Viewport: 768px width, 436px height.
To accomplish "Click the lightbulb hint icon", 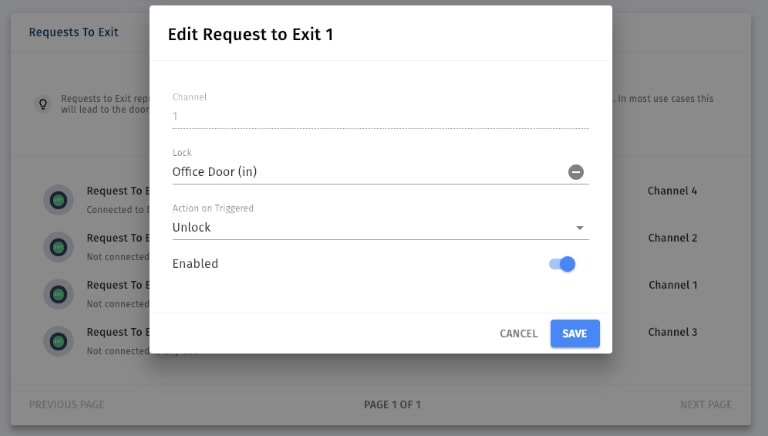I will click(43, 104).
